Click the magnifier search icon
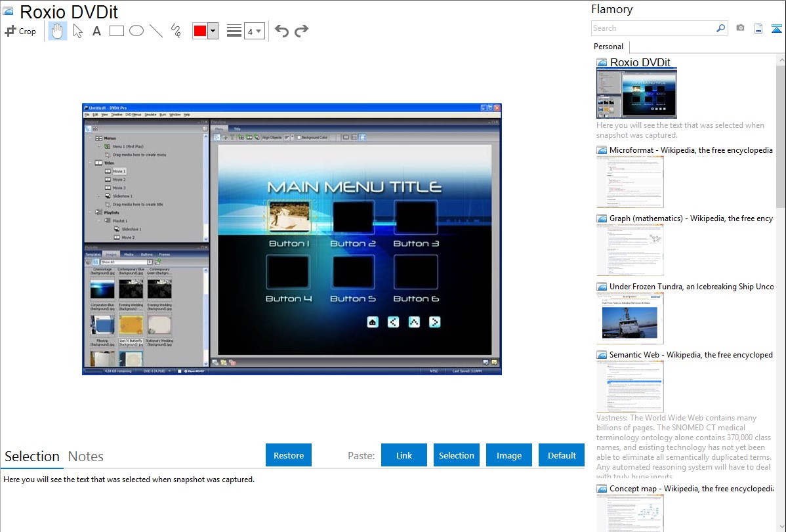Viewport: 786px width, 532px height. click(721, 28)
